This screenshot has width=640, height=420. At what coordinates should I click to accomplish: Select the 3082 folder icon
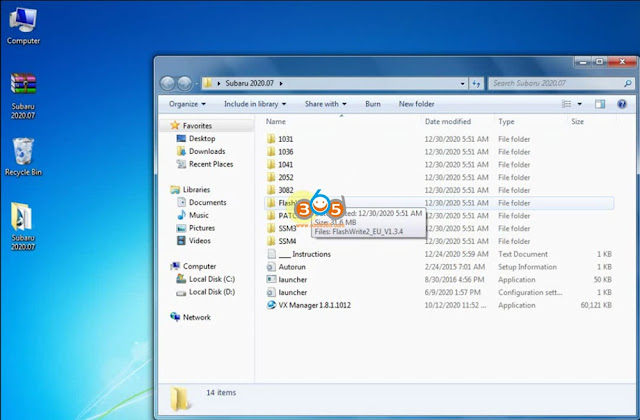271,190
